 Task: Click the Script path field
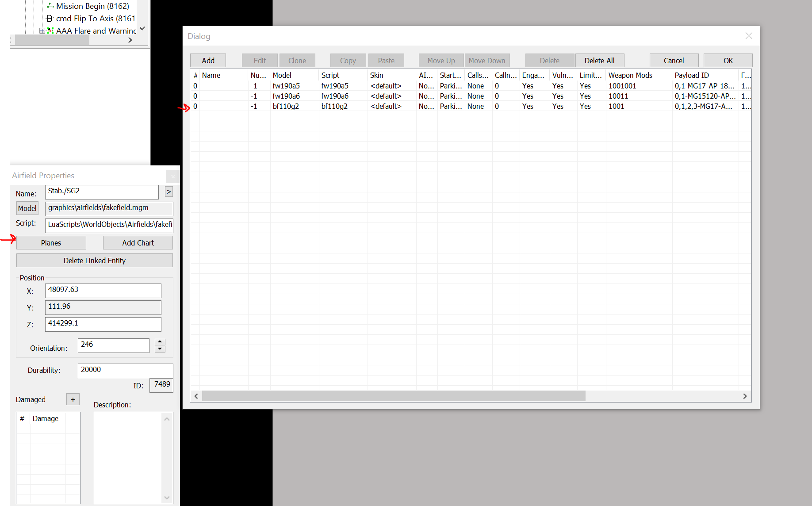pos(109,225)
